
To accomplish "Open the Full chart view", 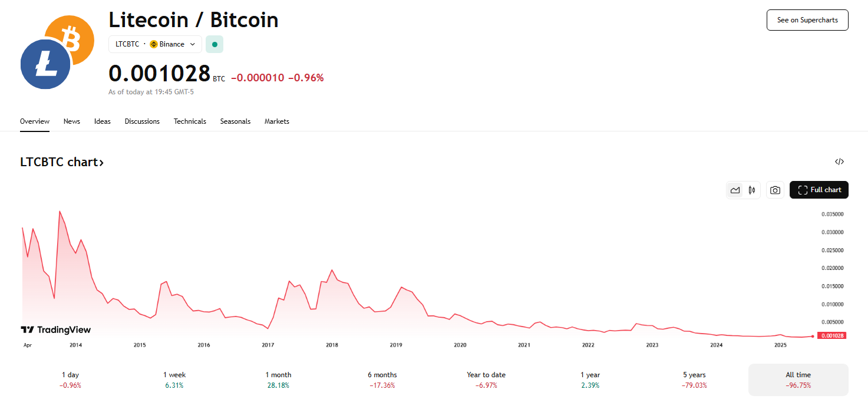I will coord(819,190).
